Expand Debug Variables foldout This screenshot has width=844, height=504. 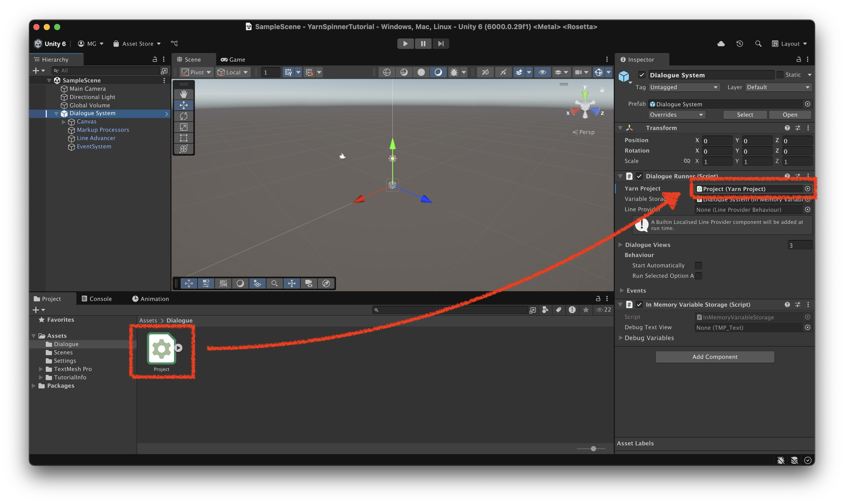(620, 338)
